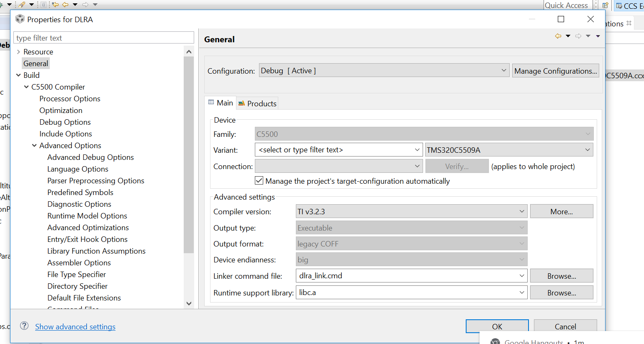
Task: Open the Compiler version dropdown TI v3.2.3
Action: click(411, 211)
